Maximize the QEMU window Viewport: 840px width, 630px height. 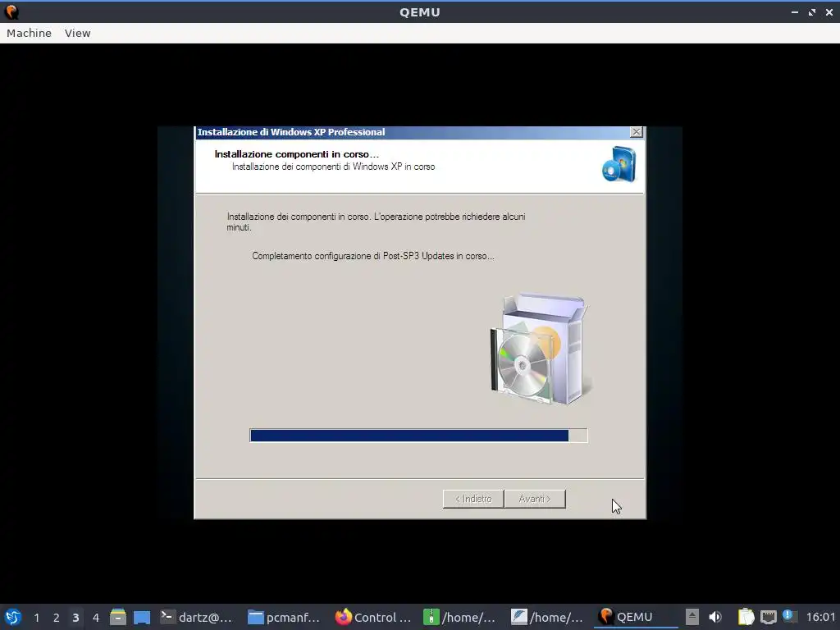pyautogui.click(x=811, y=11)
